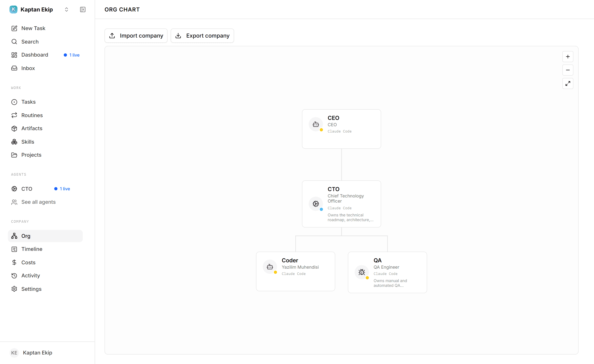Open the CEO node card
594x364 pixels.
341,129
